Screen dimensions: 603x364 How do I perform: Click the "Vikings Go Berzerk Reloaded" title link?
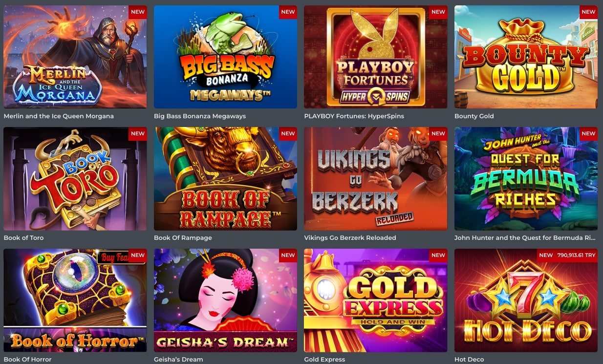pyautogui.click(x=350, y=238)
